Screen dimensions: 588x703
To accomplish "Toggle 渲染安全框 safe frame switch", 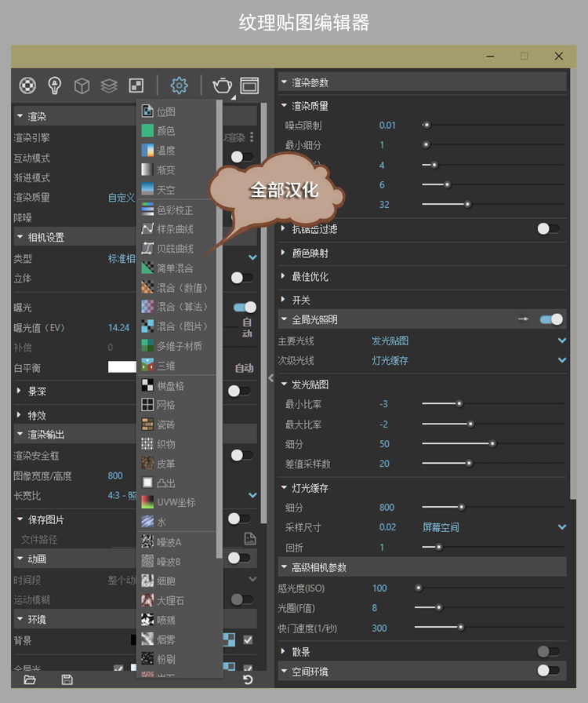I will point(242,456).
